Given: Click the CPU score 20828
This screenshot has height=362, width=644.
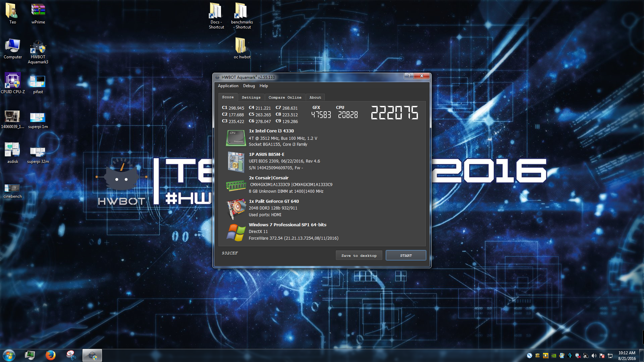Looking at the screenshot, I should (348, 115).
